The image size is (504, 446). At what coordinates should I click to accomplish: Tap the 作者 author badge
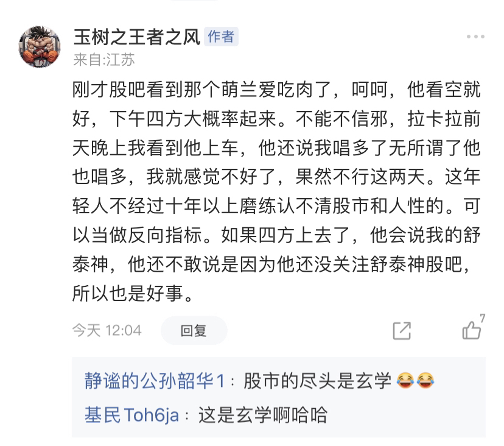pyautogui.click(x=221, y=37)
